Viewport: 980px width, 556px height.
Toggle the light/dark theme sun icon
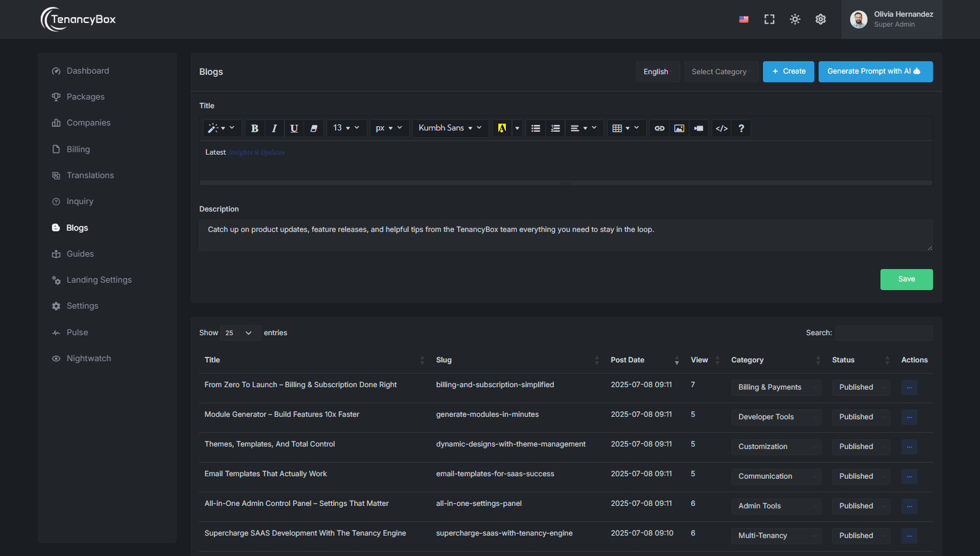[795, 19]
